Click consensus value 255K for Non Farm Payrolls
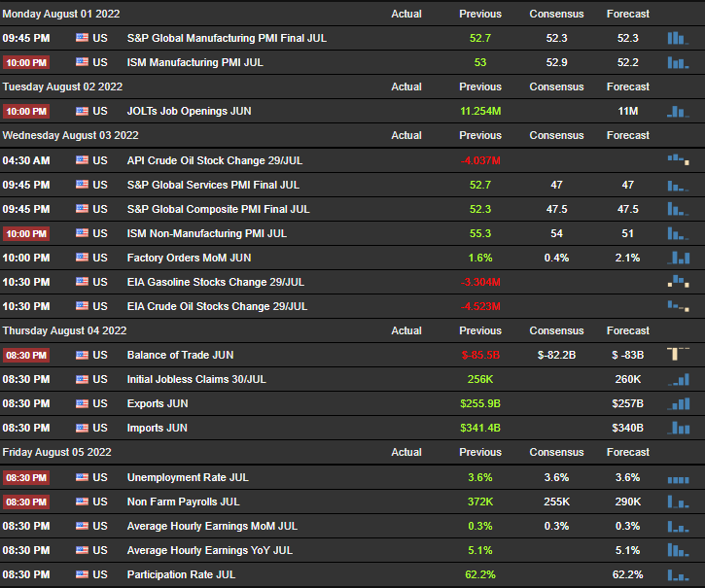Image resolution: width=705 pixels, height=588 pixels. 556,502
